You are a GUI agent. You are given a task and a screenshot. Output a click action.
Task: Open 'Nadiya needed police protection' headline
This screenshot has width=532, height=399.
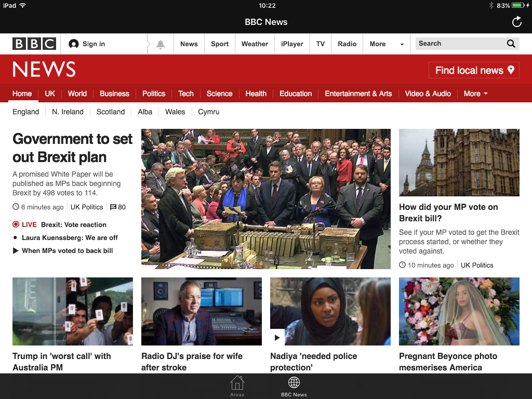tap(313, 362)
